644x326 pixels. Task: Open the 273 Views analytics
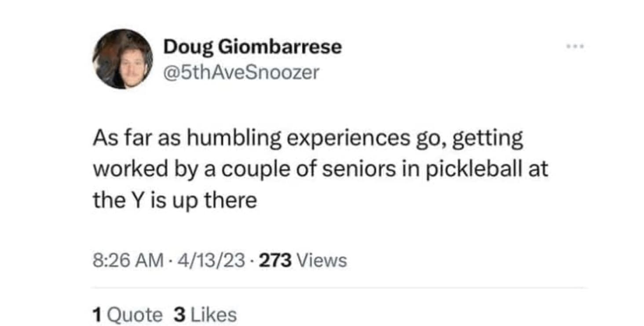(x=303, y=261)
